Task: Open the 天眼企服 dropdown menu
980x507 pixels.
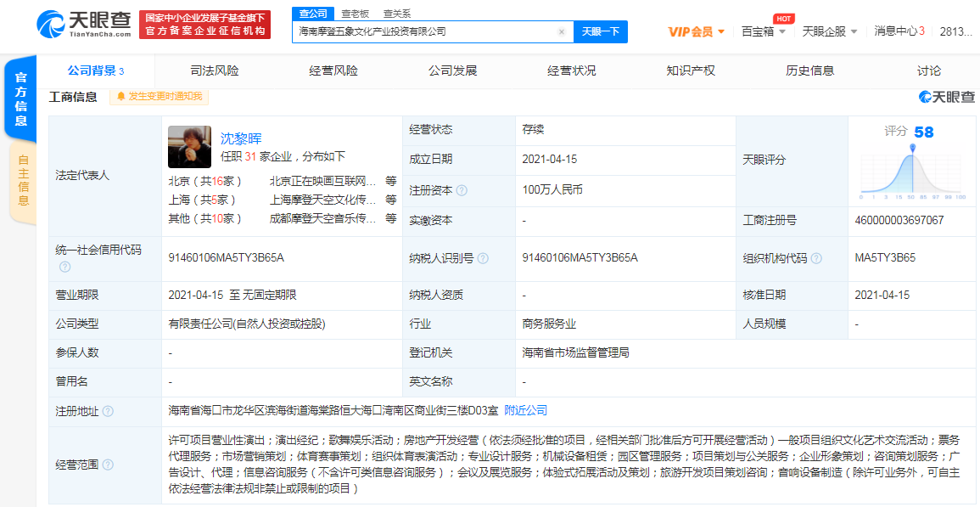Action: point(830,31)
